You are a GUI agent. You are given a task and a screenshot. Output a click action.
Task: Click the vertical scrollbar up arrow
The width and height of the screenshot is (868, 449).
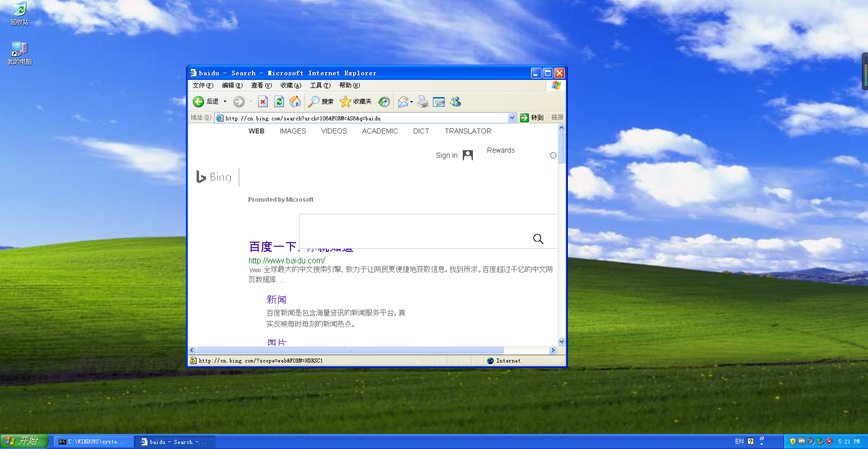pos(561,128)
